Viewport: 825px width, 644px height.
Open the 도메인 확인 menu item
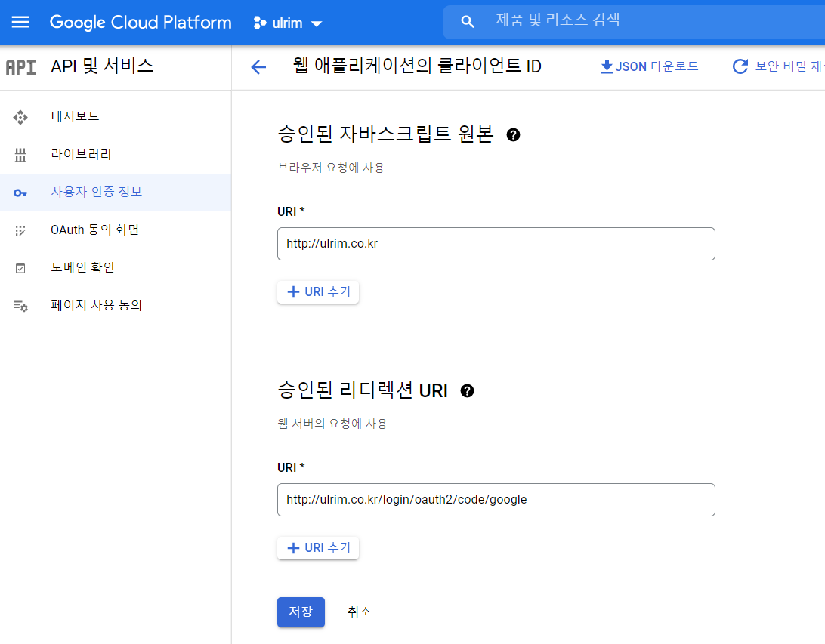pyautogui.click(x=116, y=267)
